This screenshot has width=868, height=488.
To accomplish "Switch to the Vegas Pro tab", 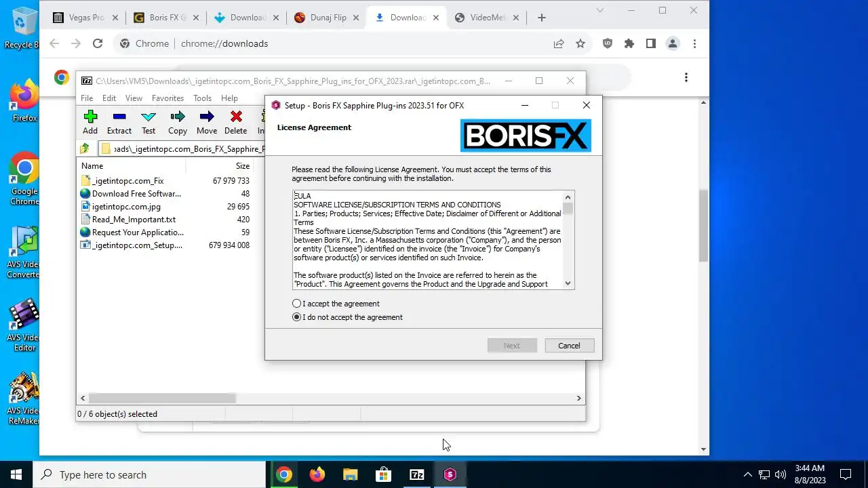I will [x=85, y=18].
